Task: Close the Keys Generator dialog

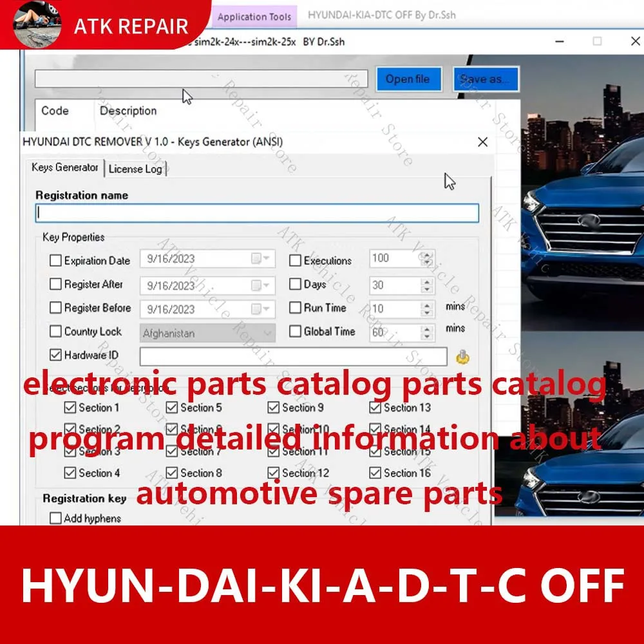Action: coord(482,142)
